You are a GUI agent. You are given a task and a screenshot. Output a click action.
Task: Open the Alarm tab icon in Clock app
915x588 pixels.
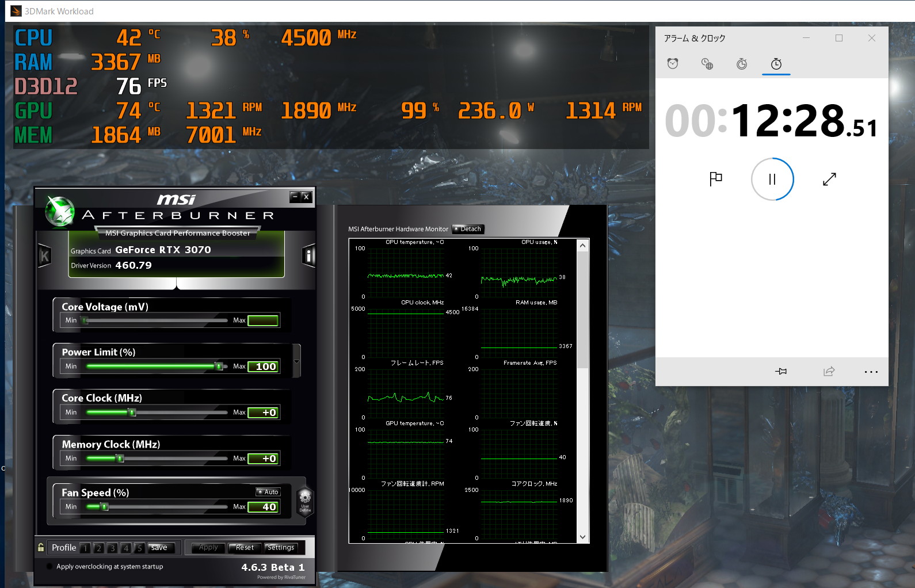click(673, 64)
